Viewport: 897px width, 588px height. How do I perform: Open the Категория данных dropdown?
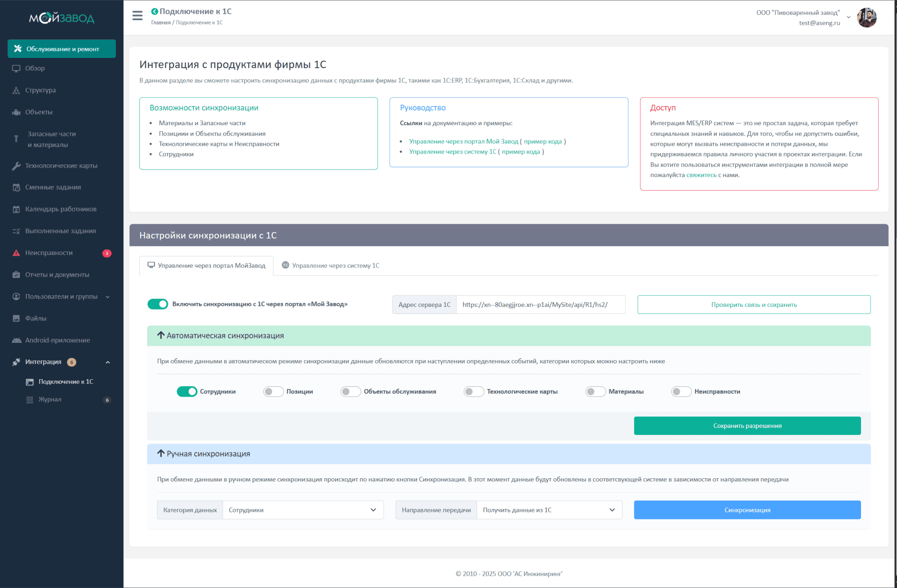[x=303, y=510]
